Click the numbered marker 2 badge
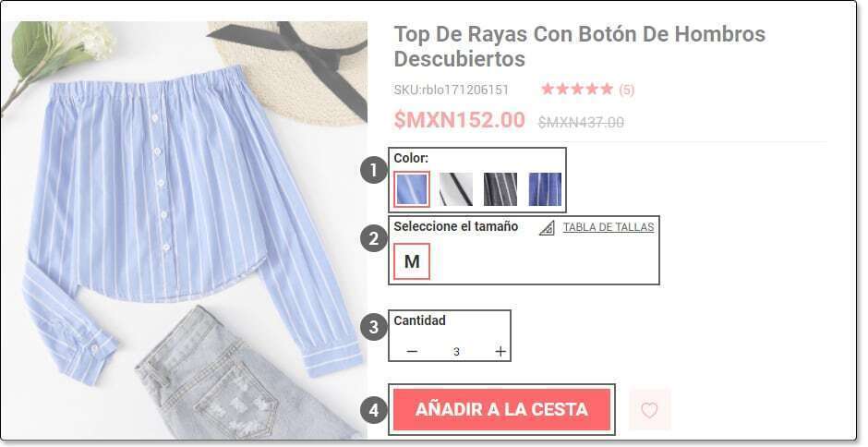 tap(374, 239)
